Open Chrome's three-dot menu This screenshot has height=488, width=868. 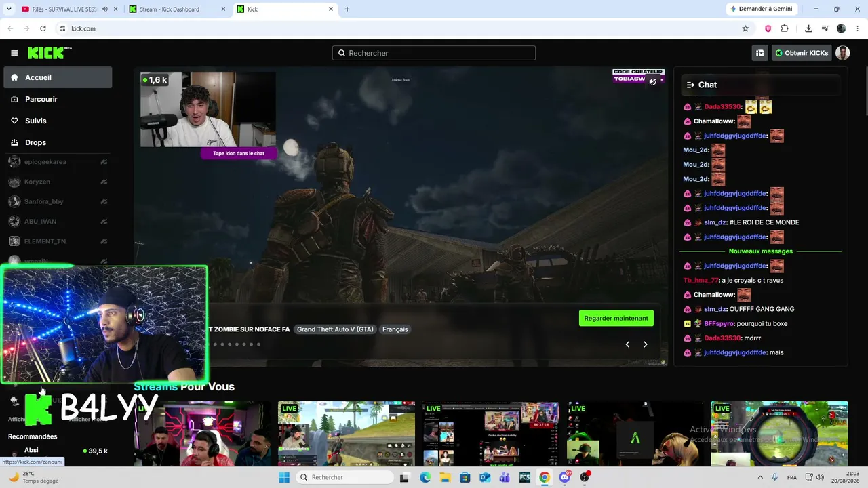[858, 28]
